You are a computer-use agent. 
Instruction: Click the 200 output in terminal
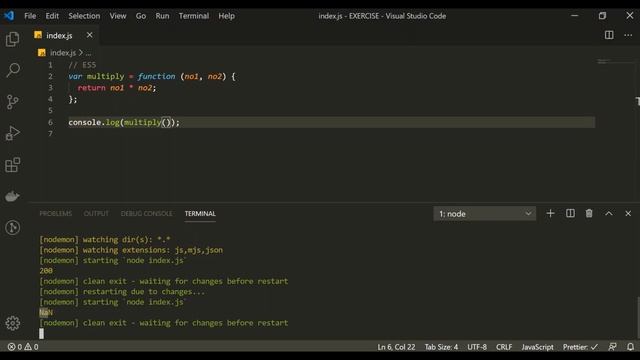click(46, 271)
